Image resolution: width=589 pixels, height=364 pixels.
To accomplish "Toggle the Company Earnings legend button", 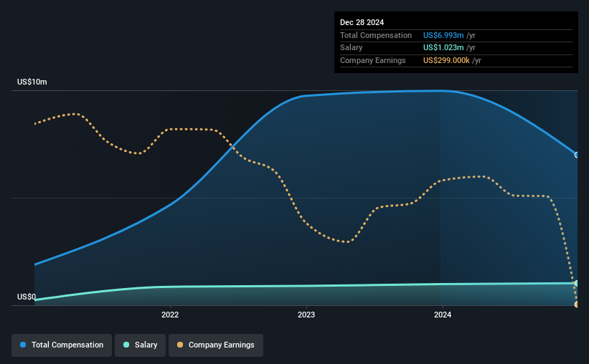I will [x=216, y=345].
